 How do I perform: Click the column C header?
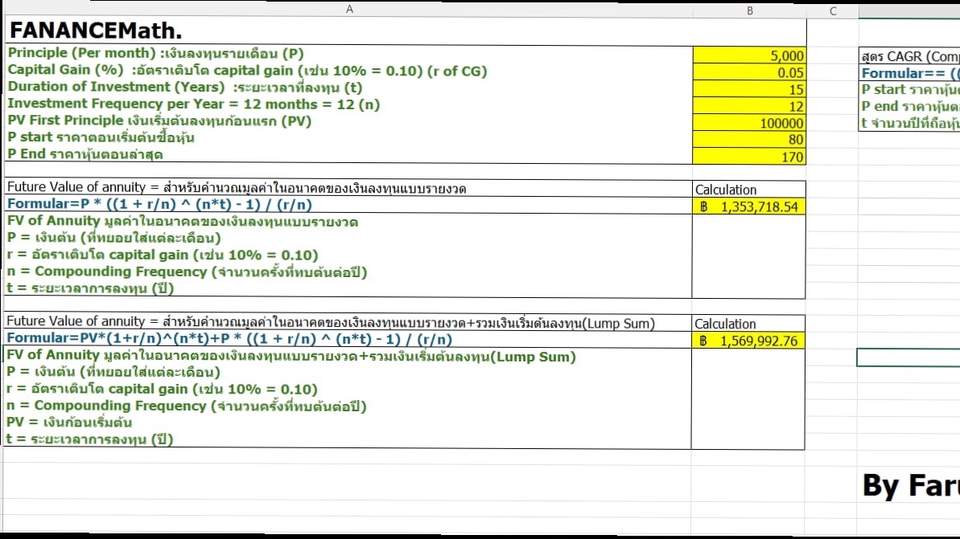pos(832,11)
